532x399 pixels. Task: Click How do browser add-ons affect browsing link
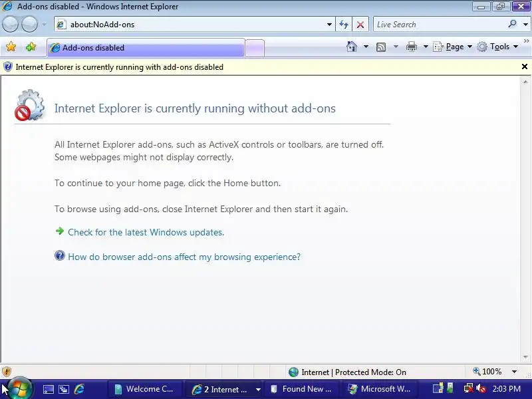(184, 257)
